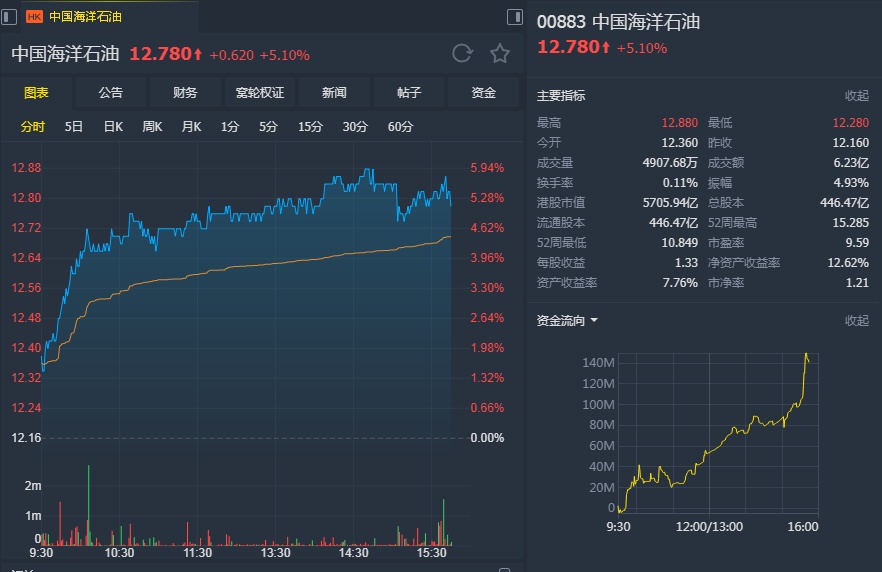
Task: Click the 净资产收益率 value 12.62%
Action: (848, 263)
